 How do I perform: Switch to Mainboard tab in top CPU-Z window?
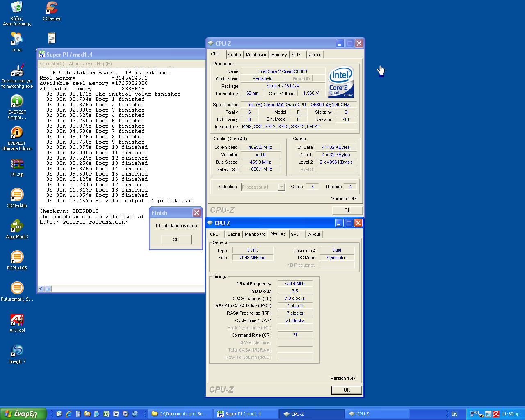tap(256, 55)
